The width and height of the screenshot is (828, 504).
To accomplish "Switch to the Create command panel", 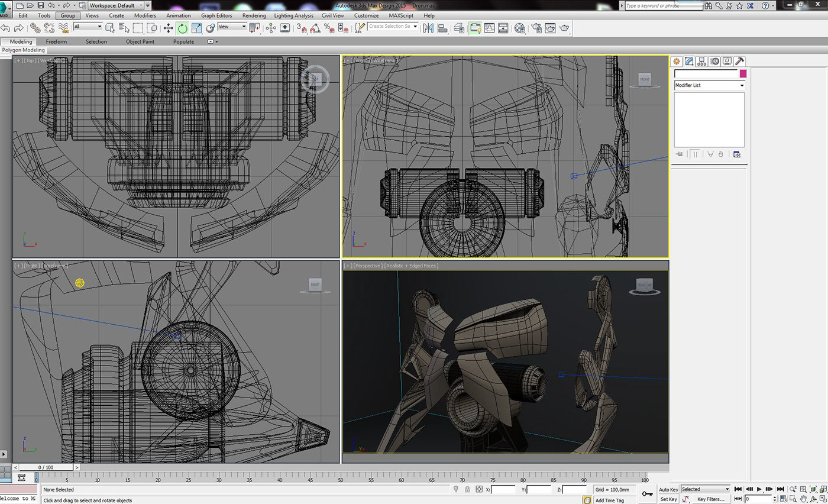I will 677,61.
